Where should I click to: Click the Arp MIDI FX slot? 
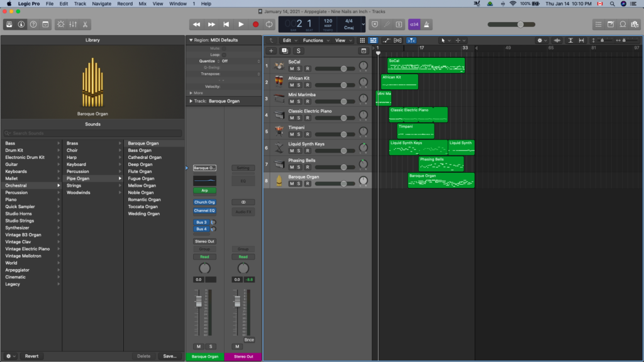(204, 190)
